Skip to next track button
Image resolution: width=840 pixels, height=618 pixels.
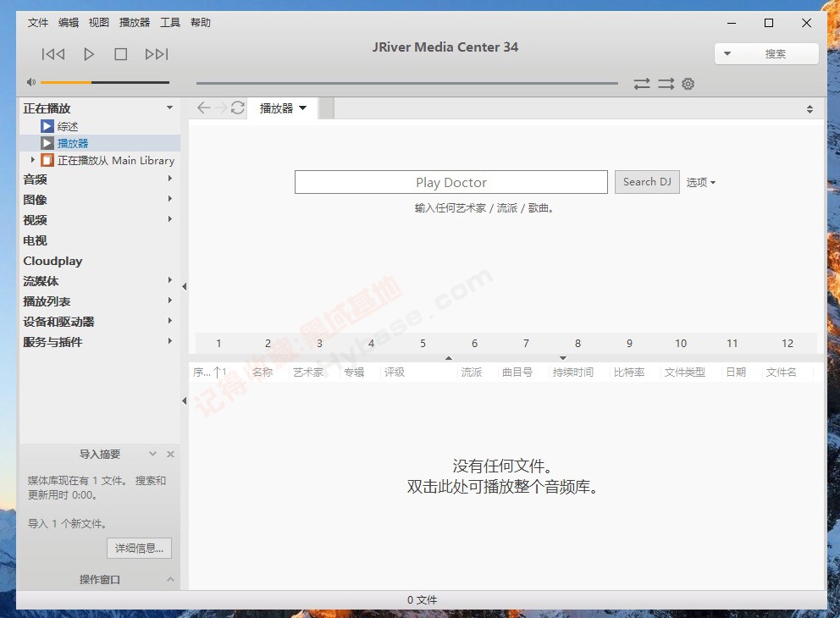tap(157, 54)
